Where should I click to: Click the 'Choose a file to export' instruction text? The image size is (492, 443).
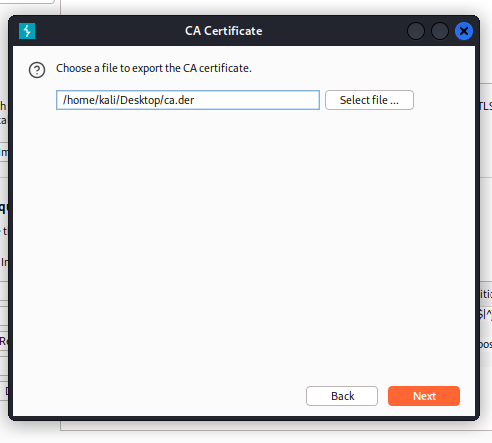[154, 68]
